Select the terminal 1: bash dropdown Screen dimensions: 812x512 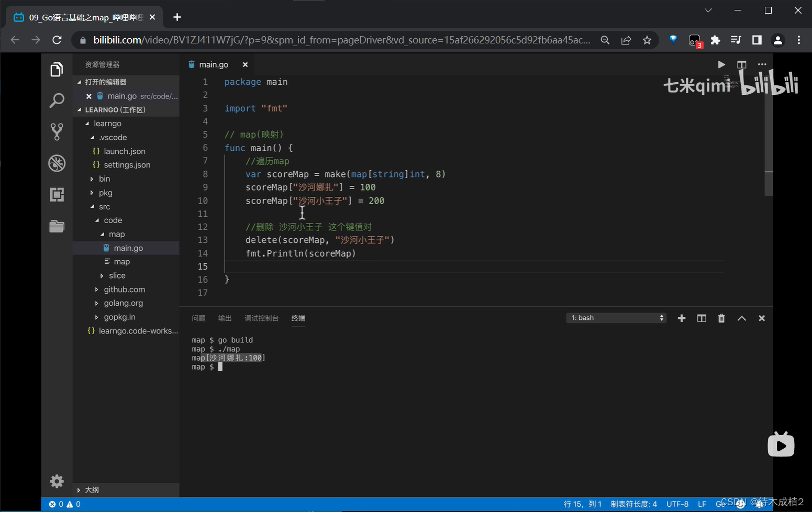616,318
